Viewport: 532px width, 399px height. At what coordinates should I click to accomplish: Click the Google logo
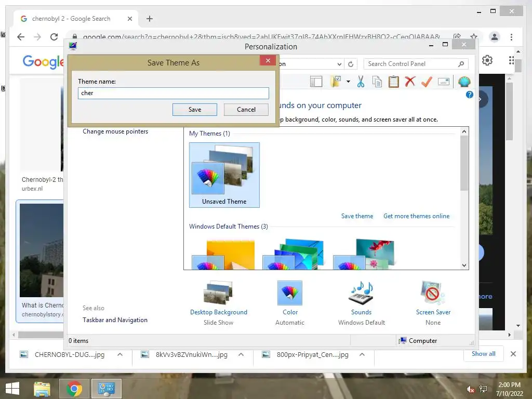[x=43, y=61]
